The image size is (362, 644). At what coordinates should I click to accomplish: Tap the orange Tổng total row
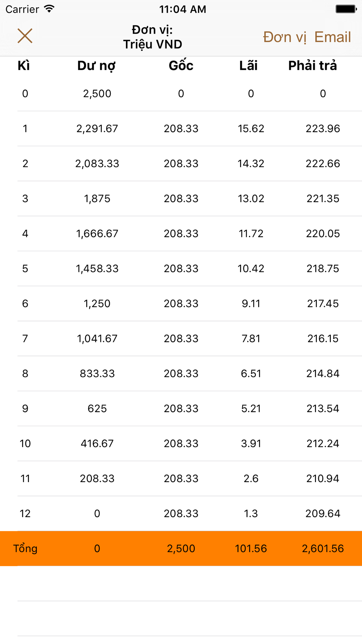(x=181, y=548)
